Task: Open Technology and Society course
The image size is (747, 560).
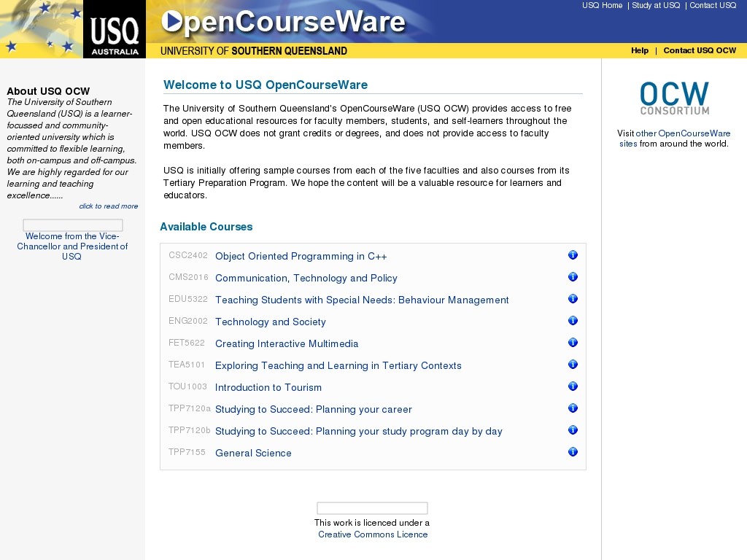Action: click(x=271, y=322)
